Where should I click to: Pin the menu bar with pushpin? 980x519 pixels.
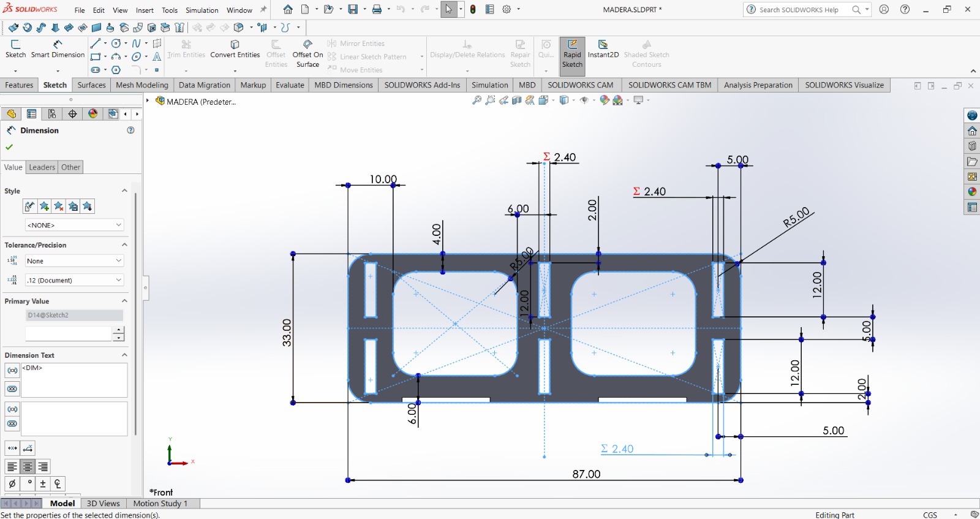[263, 9]
